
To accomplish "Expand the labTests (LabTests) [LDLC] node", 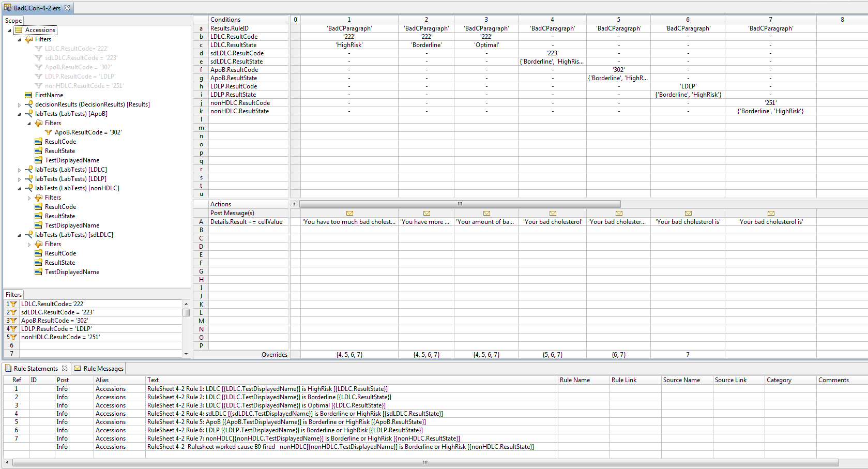I will (20, 170).
